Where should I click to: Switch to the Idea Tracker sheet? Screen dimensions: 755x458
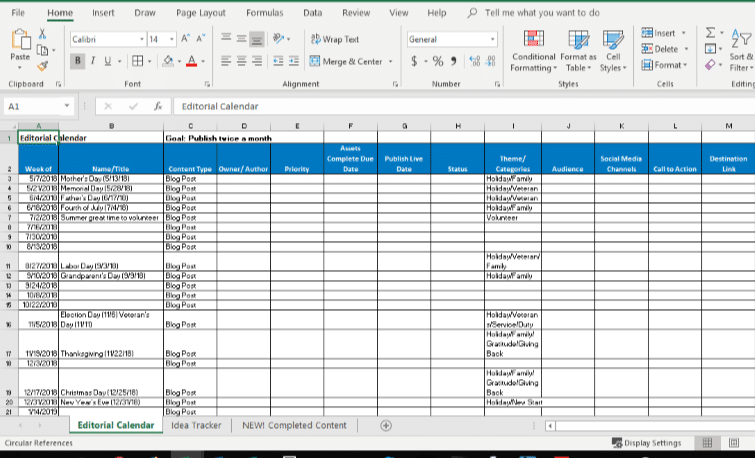(x=196, y=425)
